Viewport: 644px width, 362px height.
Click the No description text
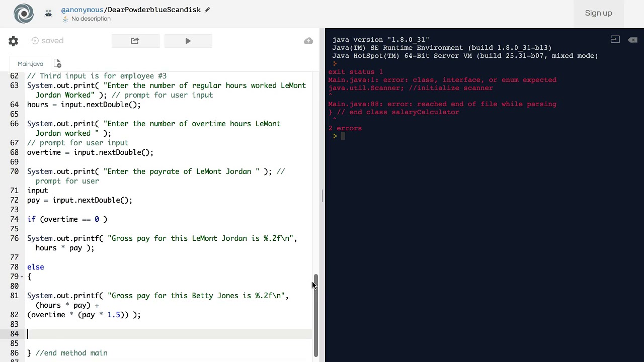click(x=91, y=19)
